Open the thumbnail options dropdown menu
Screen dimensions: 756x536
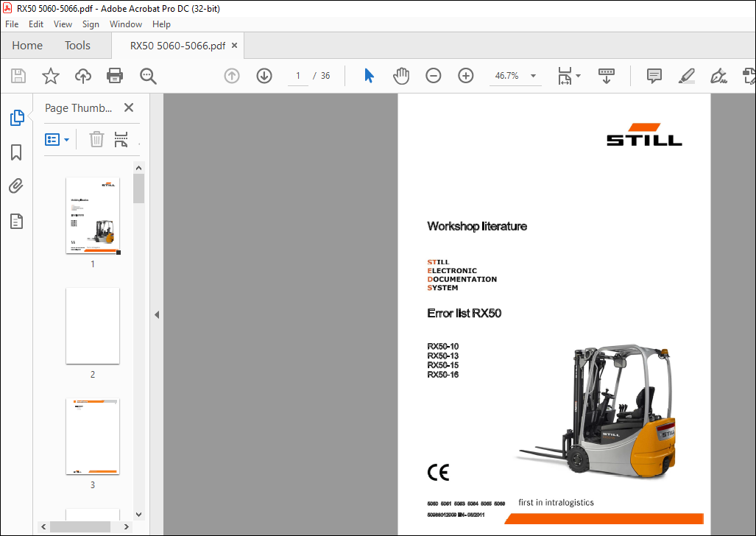pos(57,140)
